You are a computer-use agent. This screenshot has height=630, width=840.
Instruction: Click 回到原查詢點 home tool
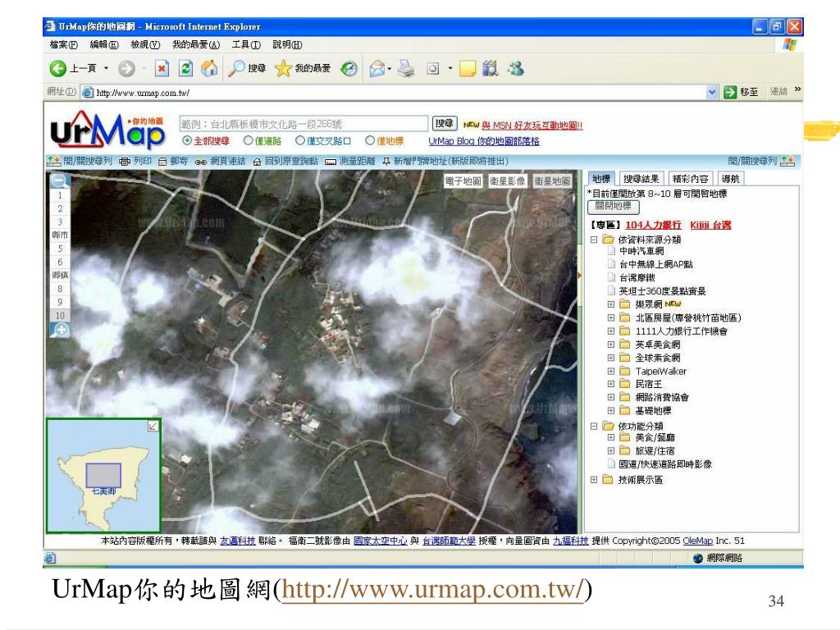(x=285, y=162)
